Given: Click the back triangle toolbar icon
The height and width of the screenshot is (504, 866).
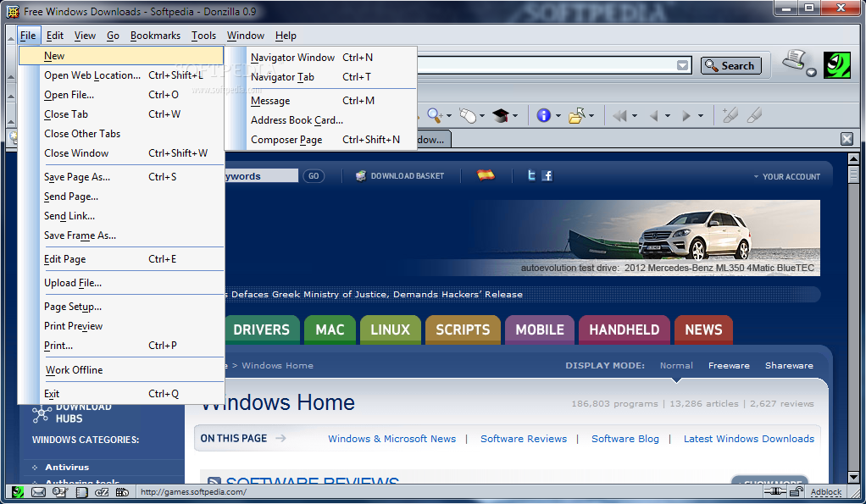Looking at the screenshot, I should 654,116.
